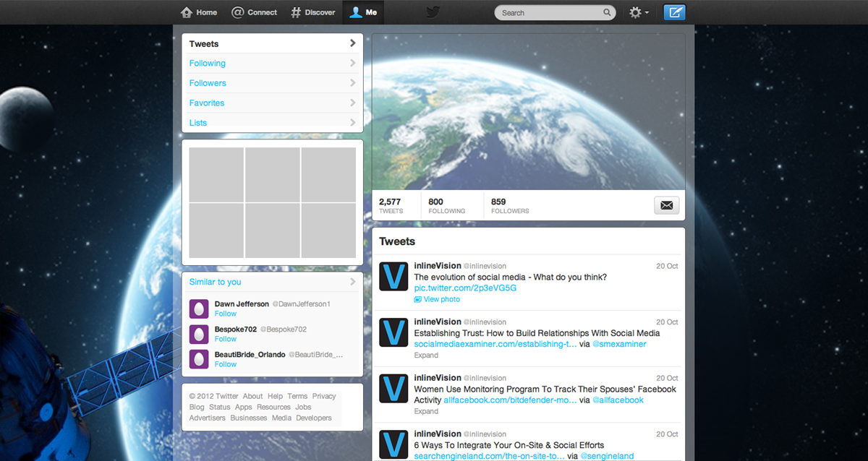Open direct messages via the envelope icon
This screenshot has height=461, width=868.
point(665,205)
